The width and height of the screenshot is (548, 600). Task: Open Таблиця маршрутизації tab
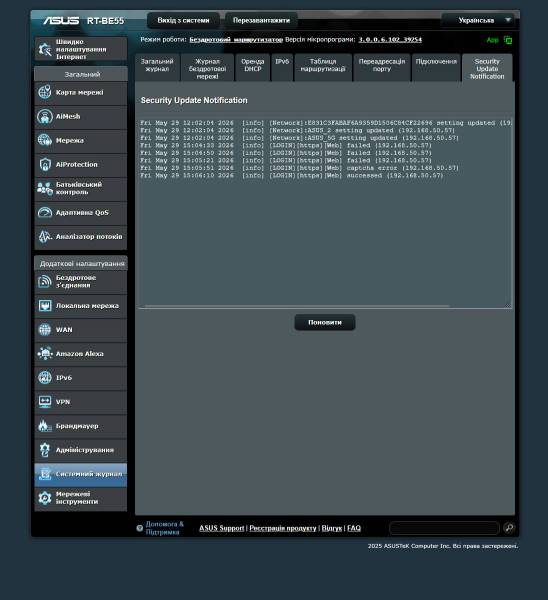coord(323,68)
